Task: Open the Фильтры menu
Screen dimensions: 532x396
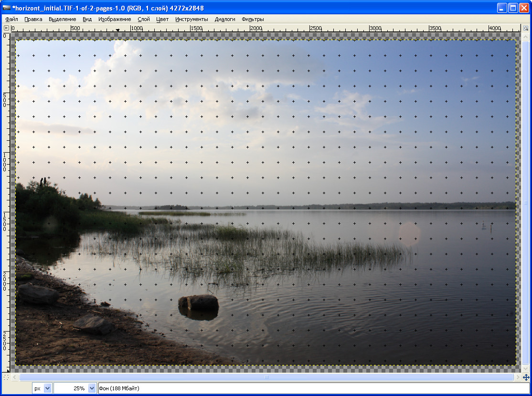Action: click(x=253, y=19)
